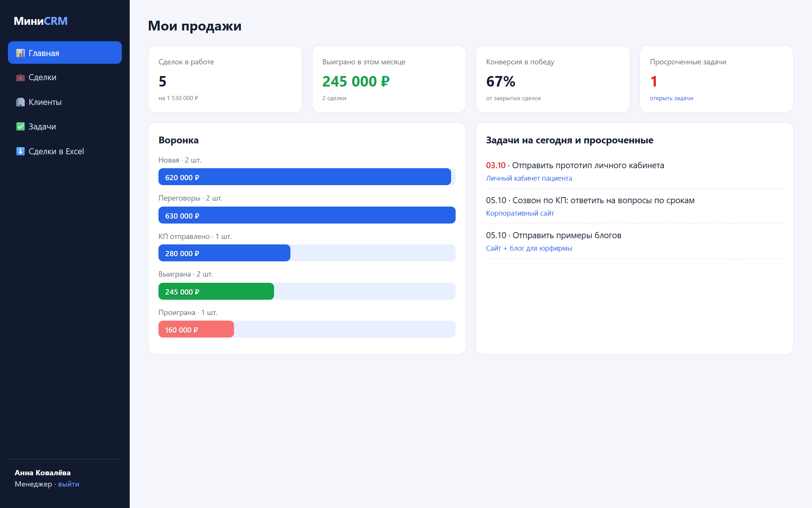Open the Личный кабинет пациента deal link
This screenshot has height=508, width=812.
[529, 178]
